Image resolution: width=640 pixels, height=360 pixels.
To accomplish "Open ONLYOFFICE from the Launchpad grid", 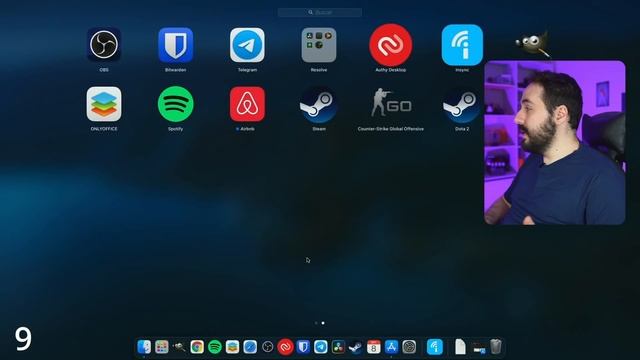I will point(104,104).
